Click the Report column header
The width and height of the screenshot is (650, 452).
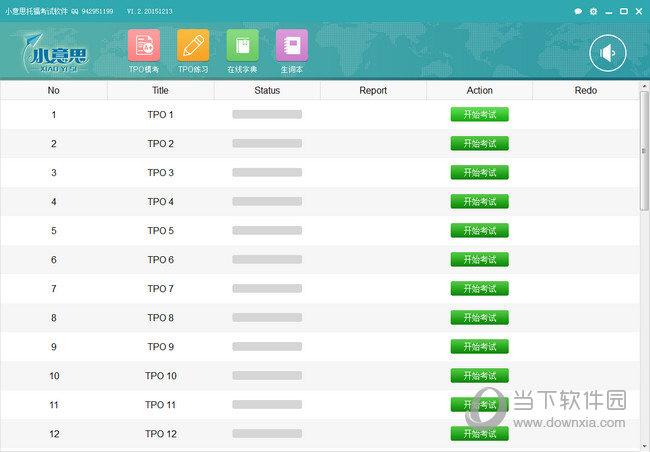[373, 90]
